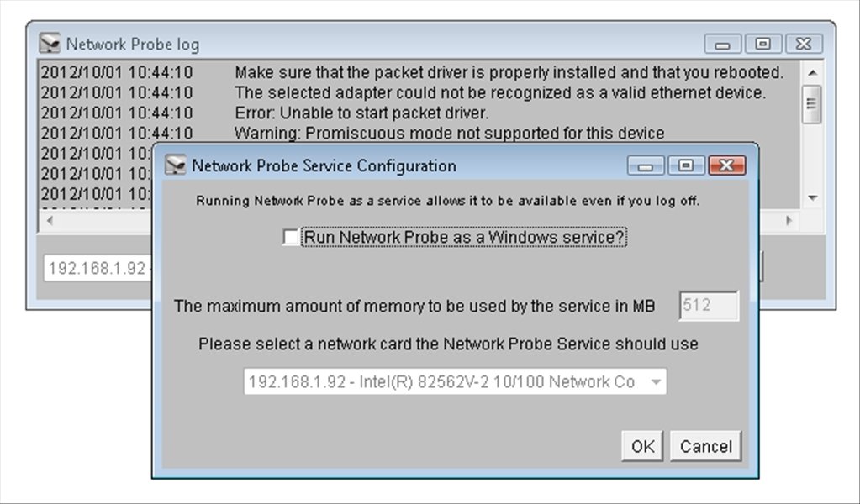Enable Run Network Probe as Windows service

[x=291, y=237]
